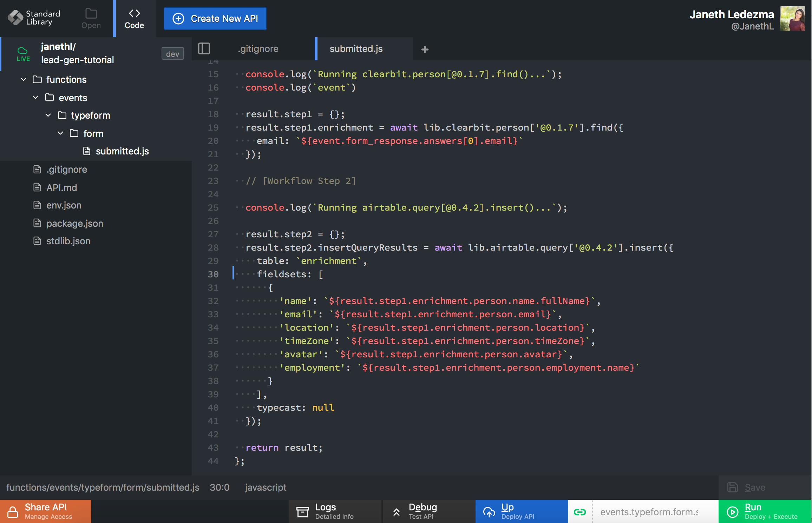Switch to the .gitignore tab
Image resolution: width=812 pixels, height=523 pixels.
pos(258,49)
